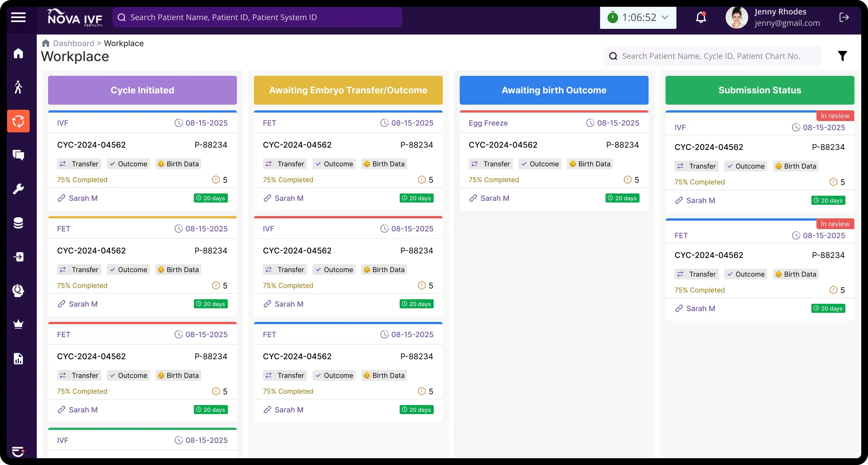Select the Cycle Initiated column header
Screen dimensions: 868x465
pos(142,90)
